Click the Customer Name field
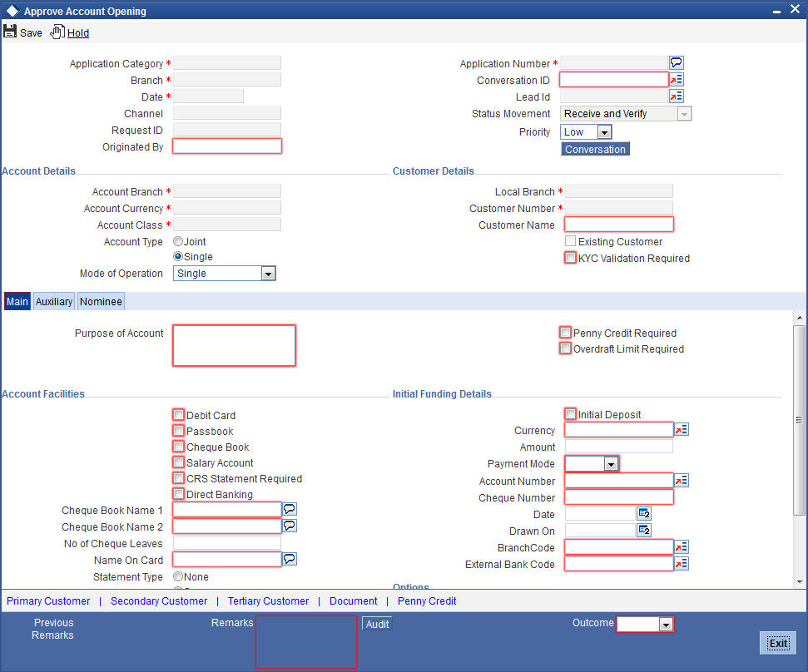The height and width of the screenshot is (672, 808). tap(619, 225)
